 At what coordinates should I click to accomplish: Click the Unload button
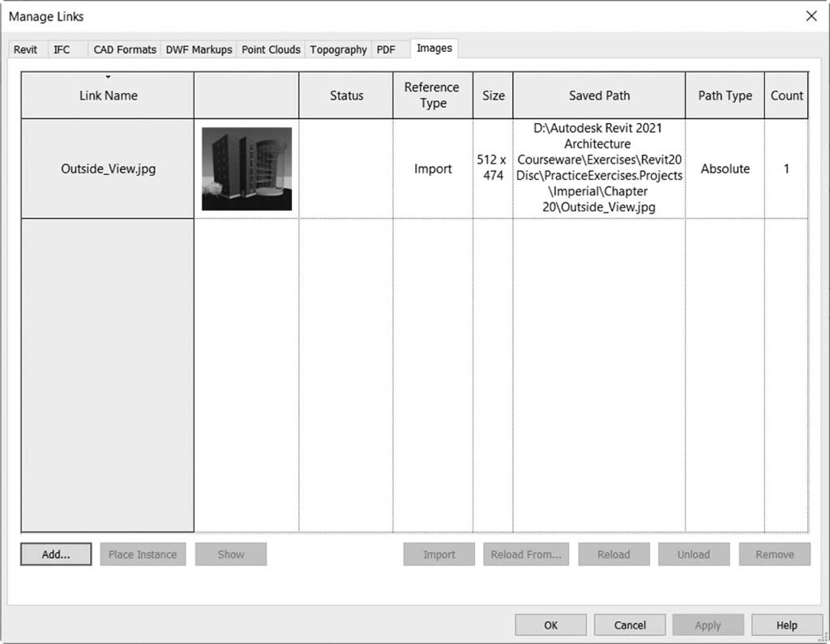[x=694, y=554]
